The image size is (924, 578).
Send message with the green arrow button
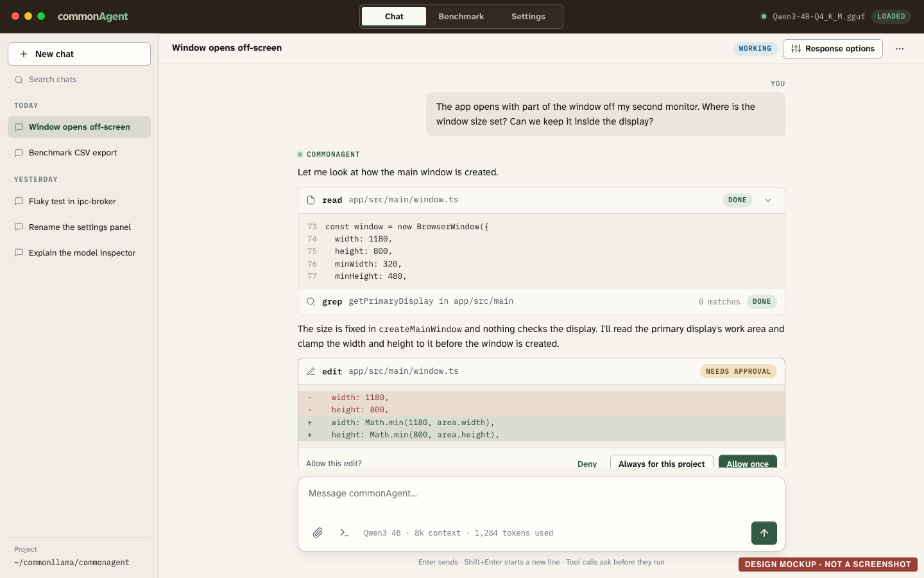click(764, 533)
